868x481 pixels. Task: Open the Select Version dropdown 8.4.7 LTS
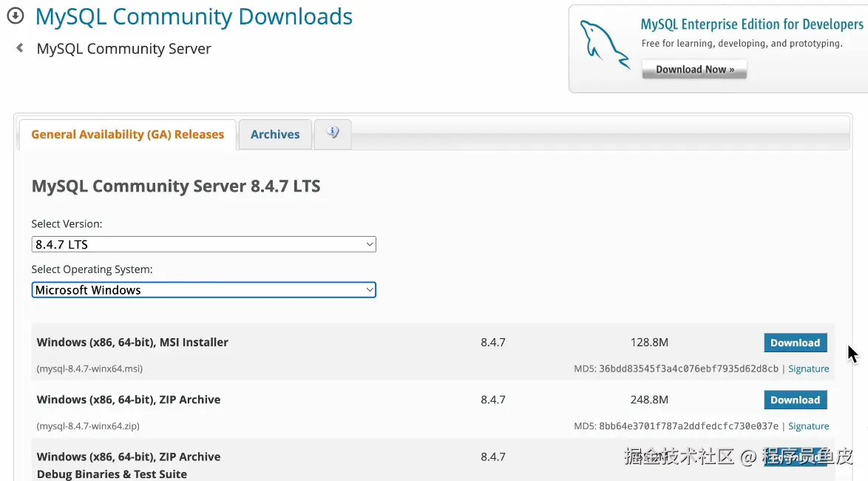click(x=204, y=244)
